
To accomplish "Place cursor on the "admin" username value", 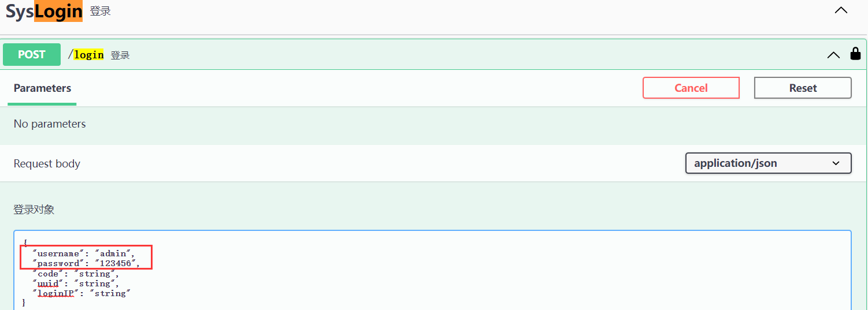I will tap(117, 253).
